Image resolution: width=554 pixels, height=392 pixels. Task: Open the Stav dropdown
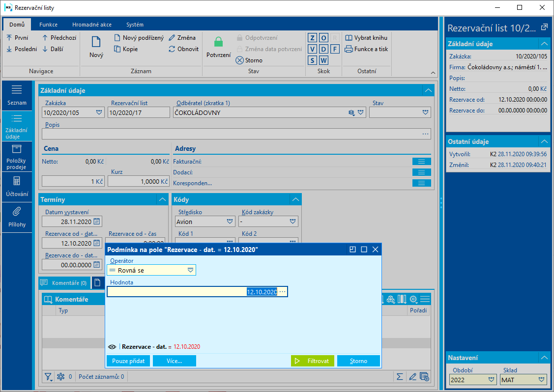click(x=425, y=112)
